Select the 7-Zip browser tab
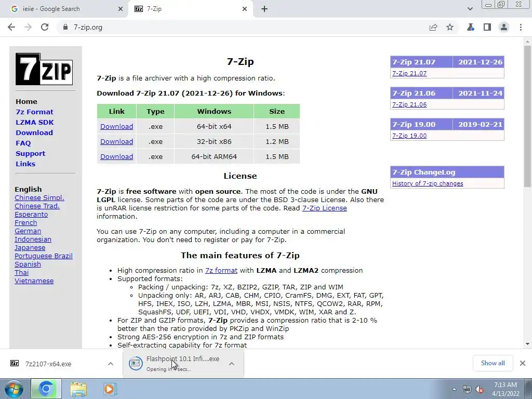This screenshot has width=532, height=399. (191, 9)
